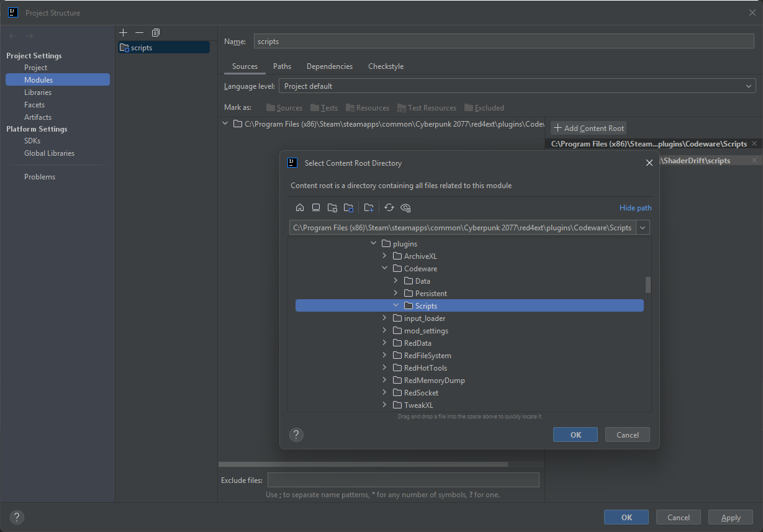Screen dimensions: 763x532
Task: Open help in Select Content Root dialog
Action: pos(297,435)
